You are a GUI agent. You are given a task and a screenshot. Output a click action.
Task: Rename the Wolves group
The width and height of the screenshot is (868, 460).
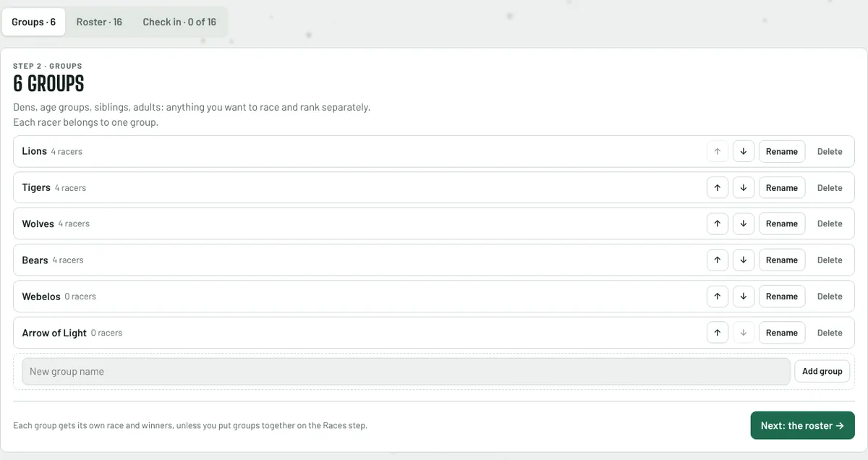pos(782,223)
